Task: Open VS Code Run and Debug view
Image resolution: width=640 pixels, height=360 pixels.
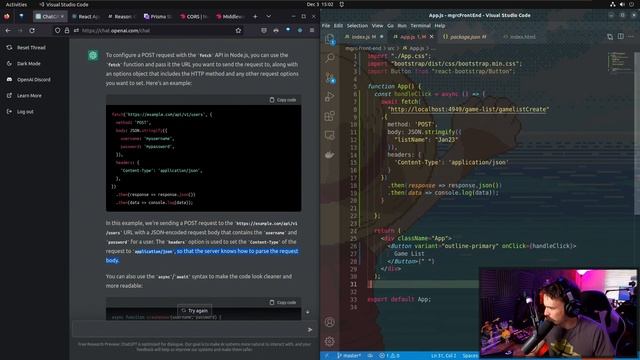Action: click(330, 97)
